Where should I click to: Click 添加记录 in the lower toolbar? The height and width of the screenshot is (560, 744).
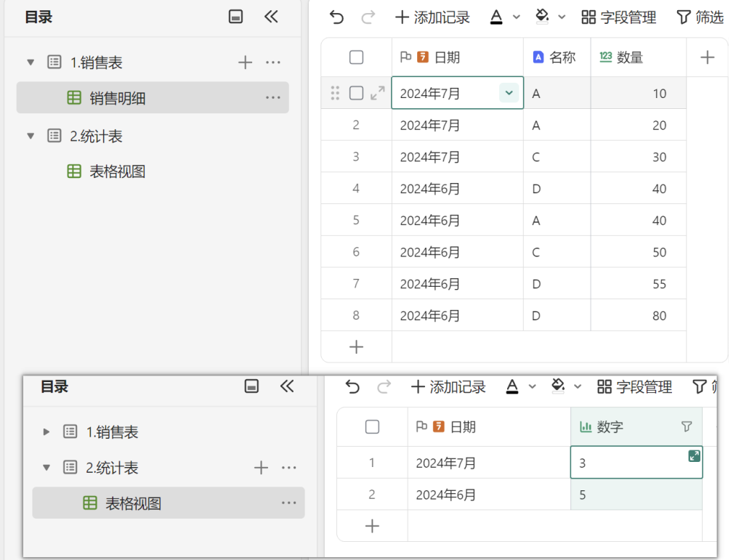(x=448, y=387)
